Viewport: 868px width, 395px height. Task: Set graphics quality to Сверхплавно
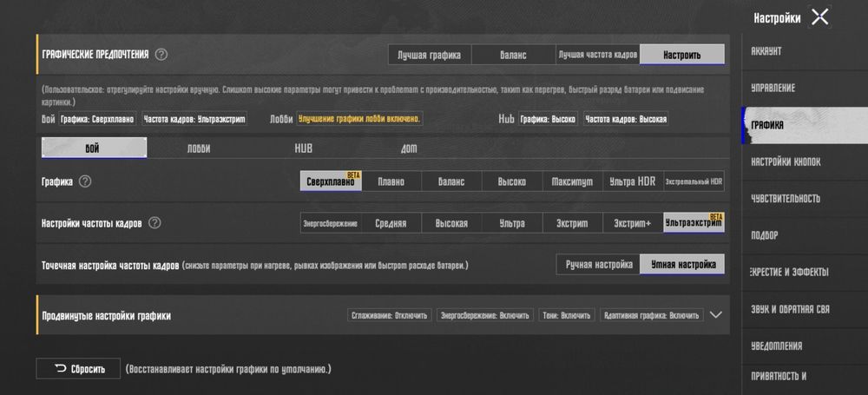[331, 181]
